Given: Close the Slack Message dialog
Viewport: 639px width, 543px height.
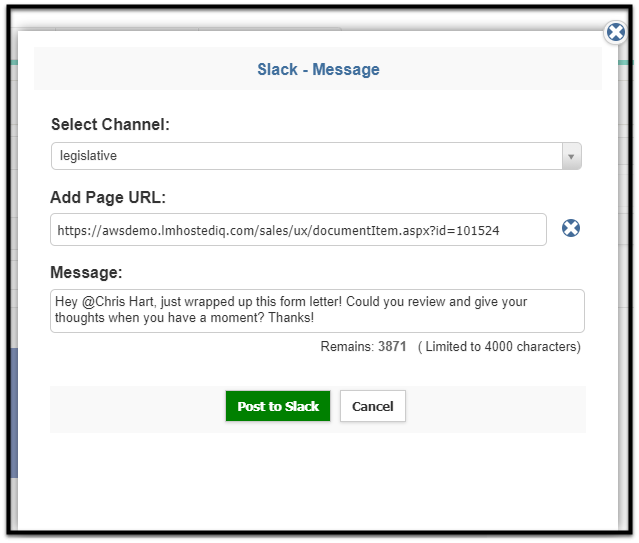Looking at the screenshot, I should click(x=615, y=32).
